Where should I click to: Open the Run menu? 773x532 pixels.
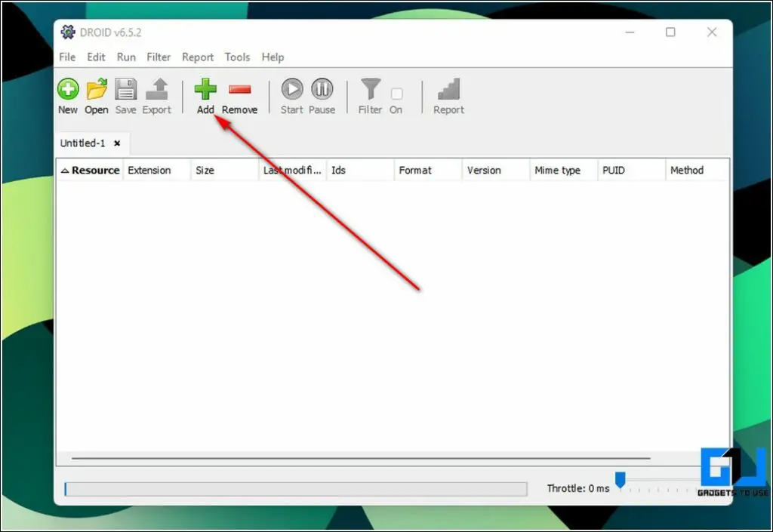pos(126,57)
